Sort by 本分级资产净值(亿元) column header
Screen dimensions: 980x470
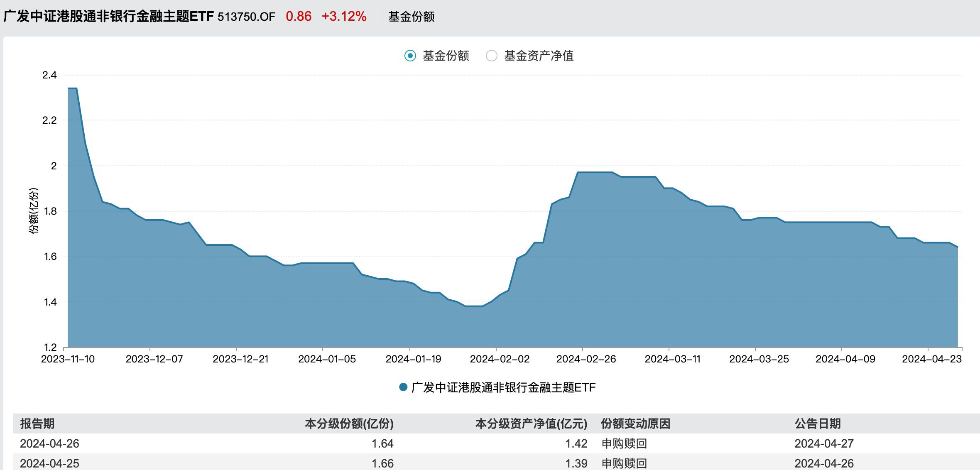pos(531,423)
